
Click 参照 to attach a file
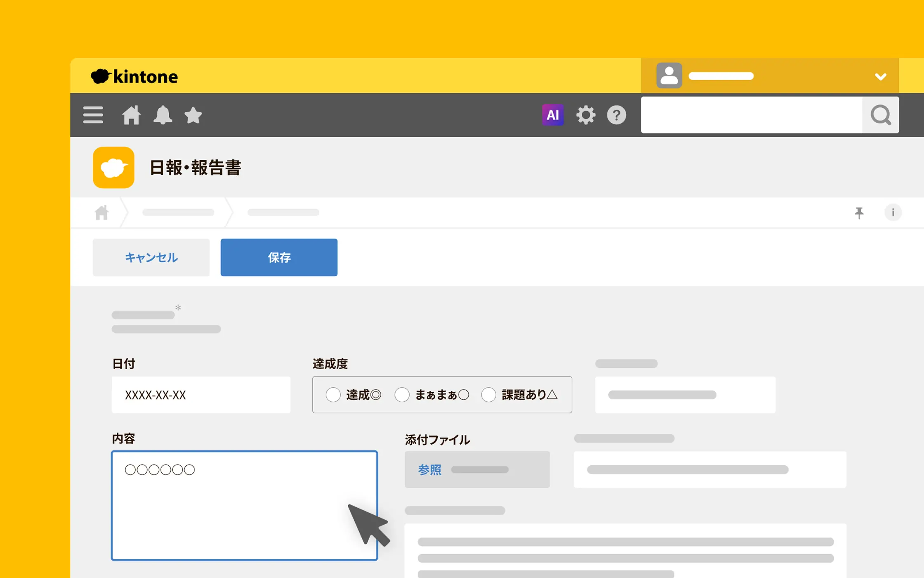point(429,469)
